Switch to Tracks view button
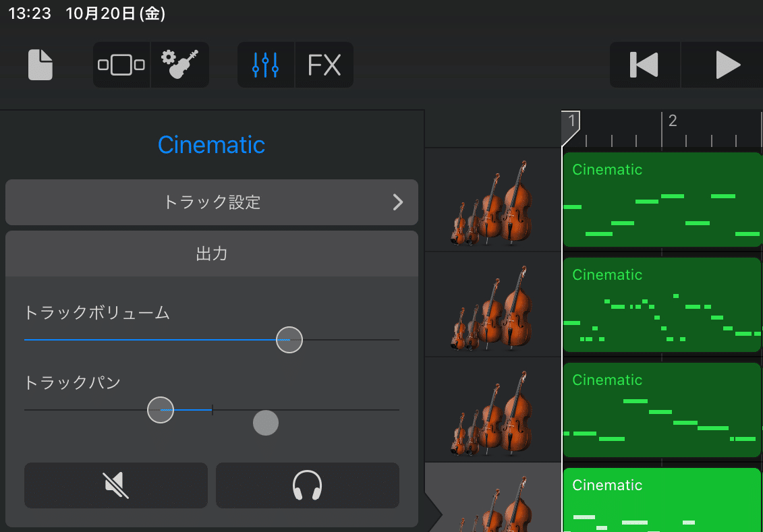 (x=121, y=65)
